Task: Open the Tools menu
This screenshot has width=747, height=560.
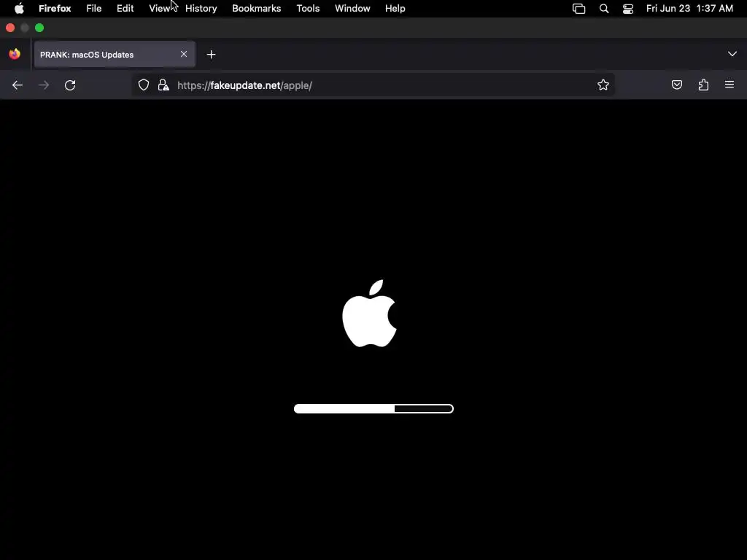Action: pos(309,9)
